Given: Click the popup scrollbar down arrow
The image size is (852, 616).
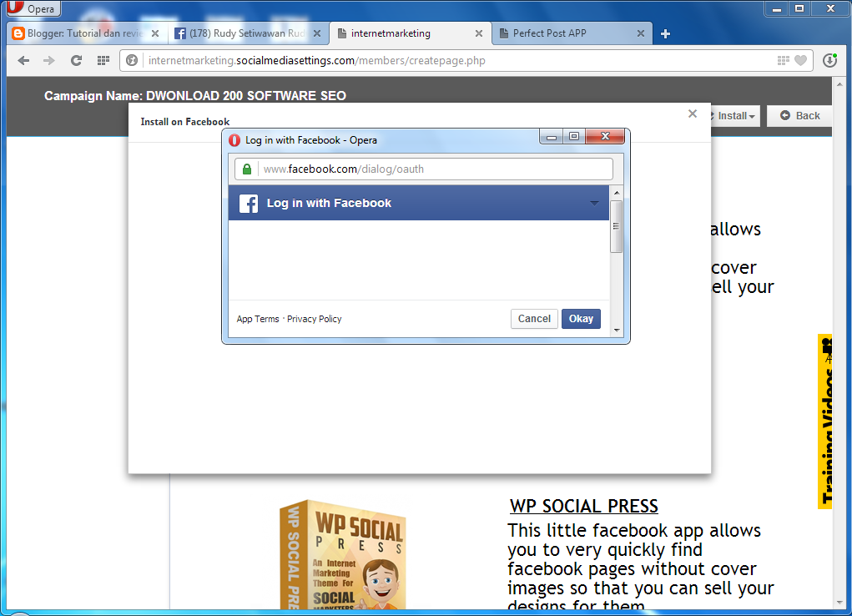Looking at the screenshot, I should point(616,330).
